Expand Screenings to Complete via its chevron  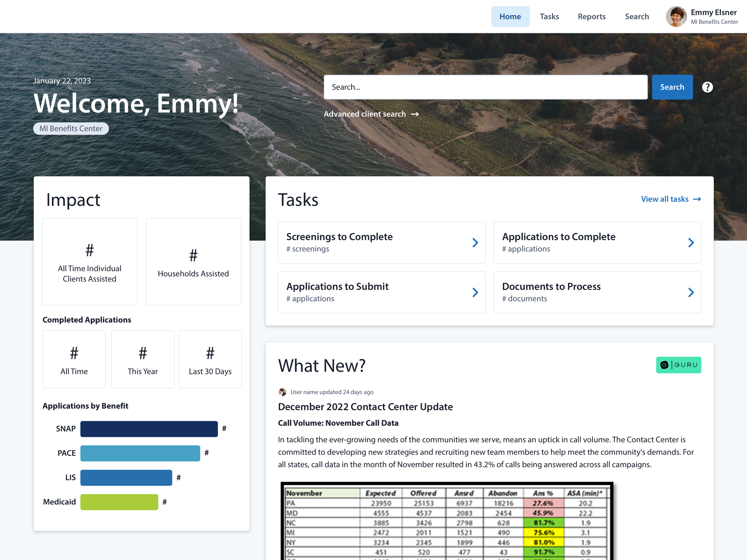pyautogui.click(x=475, y=242)
